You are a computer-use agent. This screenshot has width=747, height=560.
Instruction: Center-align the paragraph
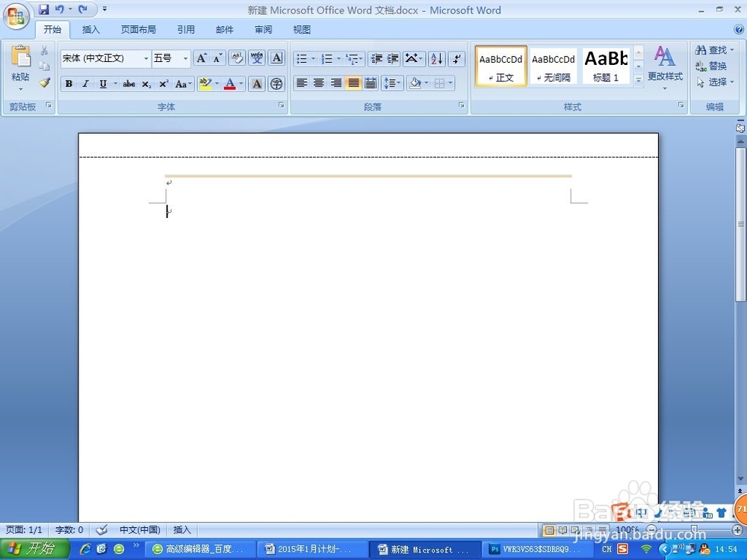pos(318,83)
